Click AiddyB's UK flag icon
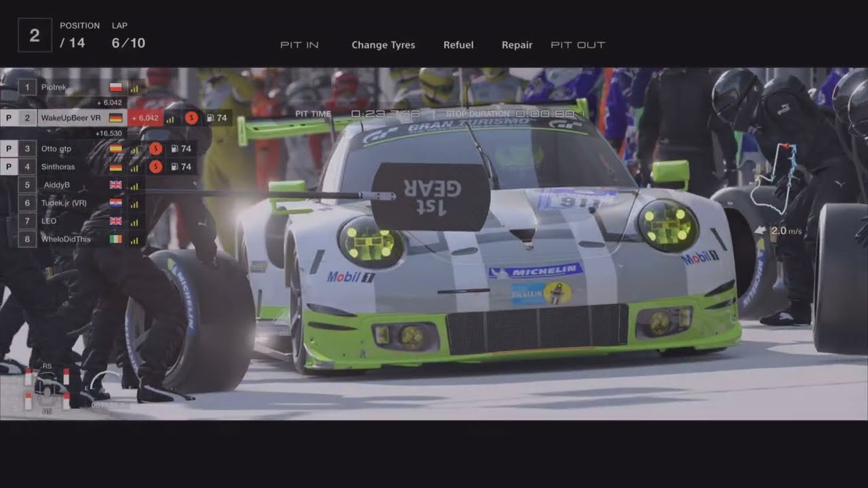Image resolution: width=868 pixels, height=488 pixels. (x=115, y=185)
